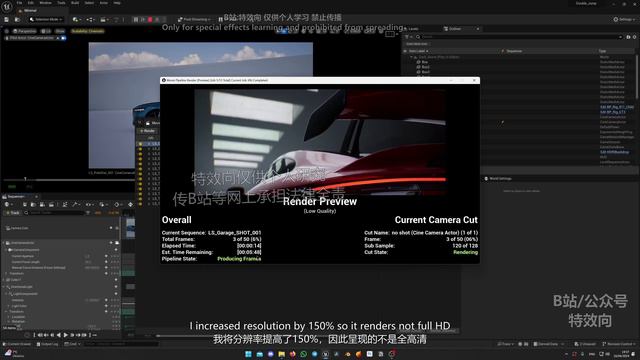Click the Sequencer auto-key diamond icon
The image size is (640, 360).
point(116,204)
